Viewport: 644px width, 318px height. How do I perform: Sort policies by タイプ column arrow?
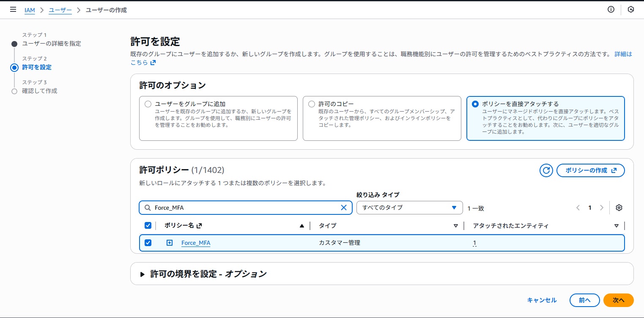pyautogui.click(x=455, y=225)
